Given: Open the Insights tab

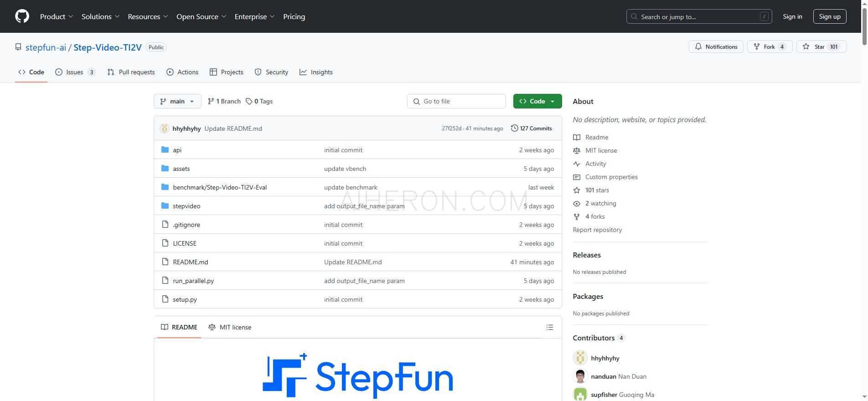Looking at the screenshot, I should tap(316, 72).
